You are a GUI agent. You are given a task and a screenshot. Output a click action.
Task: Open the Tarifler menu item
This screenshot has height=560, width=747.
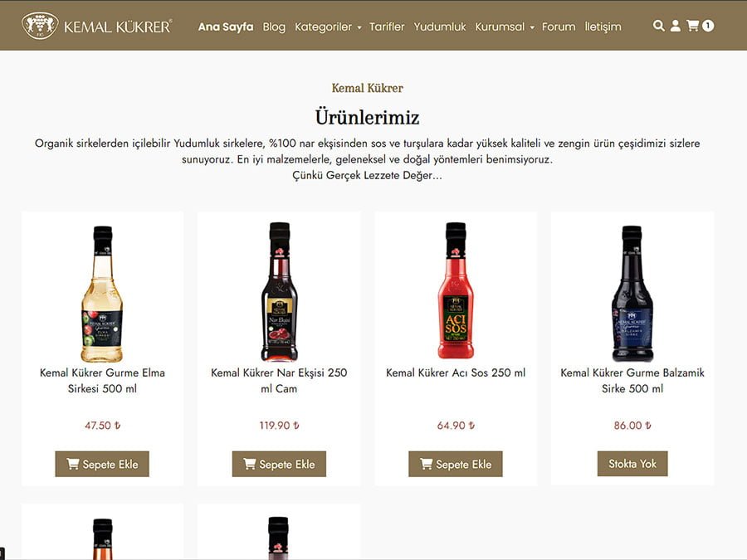click(x=387, y=27)
